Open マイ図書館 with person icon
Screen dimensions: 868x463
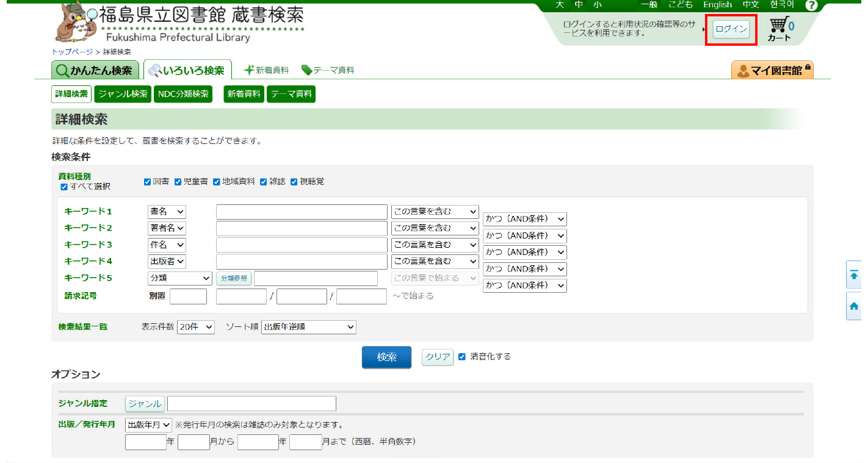772,70
